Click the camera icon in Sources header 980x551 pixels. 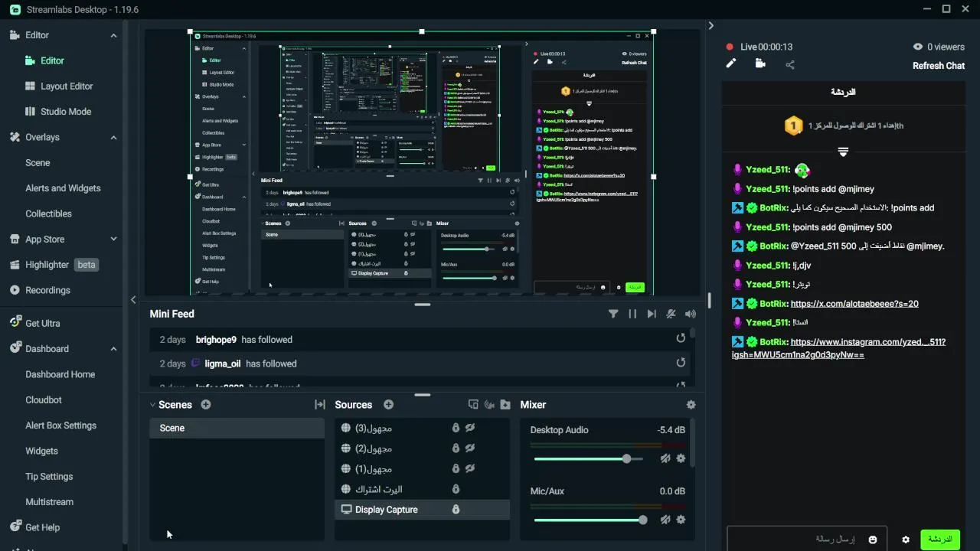[489, 405]
